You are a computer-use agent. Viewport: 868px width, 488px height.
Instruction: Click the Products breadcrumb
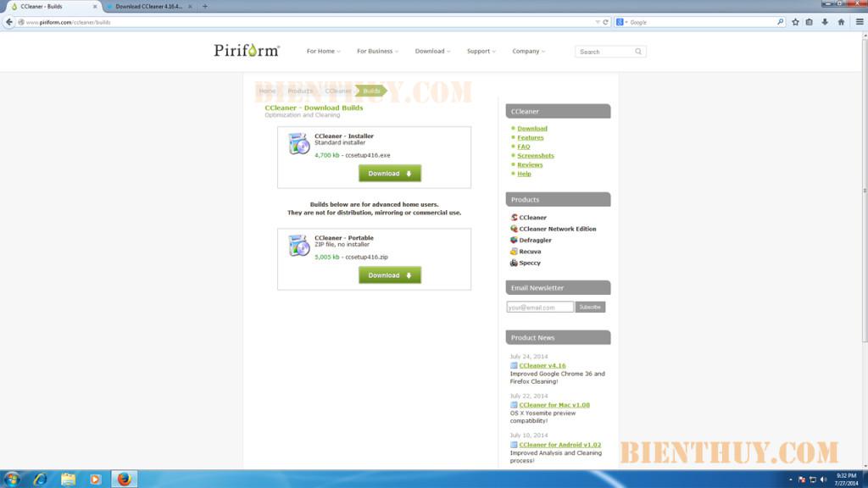click(x=300, y=91)
